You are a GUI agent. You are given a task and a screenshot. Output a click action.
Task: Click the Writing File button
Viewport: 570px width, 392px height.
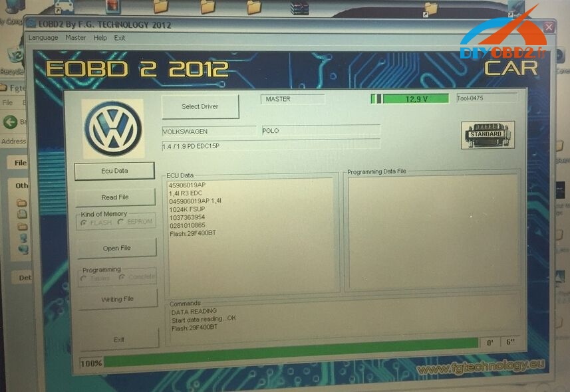[x=118, y=300]
